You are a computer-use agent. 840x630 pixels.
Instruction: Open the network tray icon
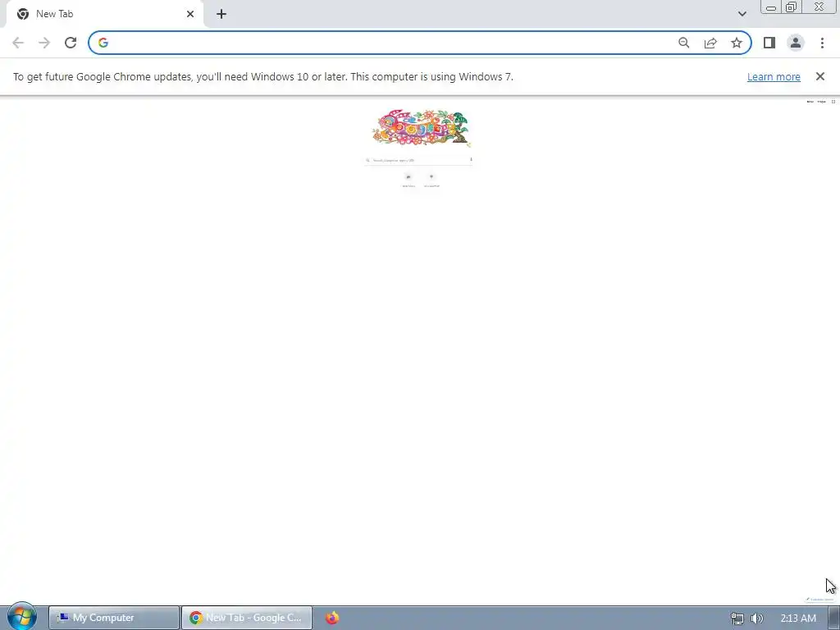(x=737, y=619)
